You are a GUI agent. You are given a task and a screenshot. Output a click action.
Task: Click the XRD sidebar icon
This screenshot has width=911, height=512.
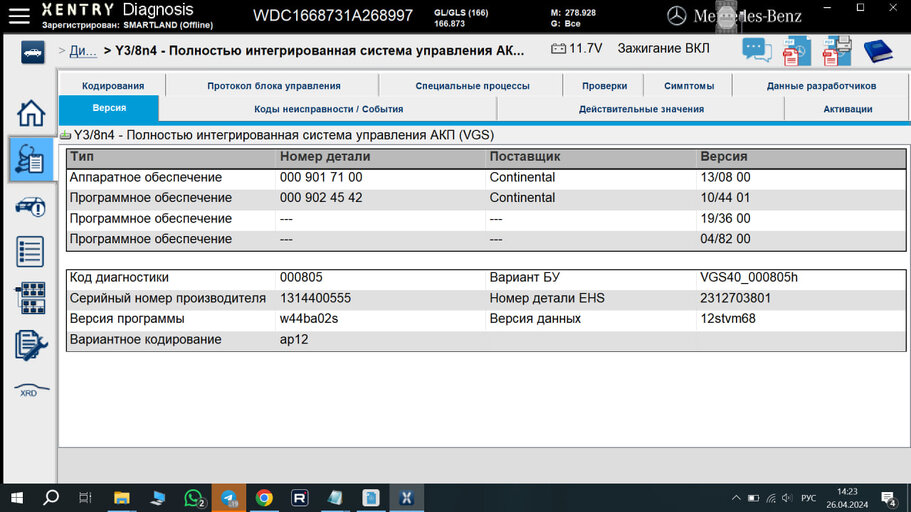point(30,391)
